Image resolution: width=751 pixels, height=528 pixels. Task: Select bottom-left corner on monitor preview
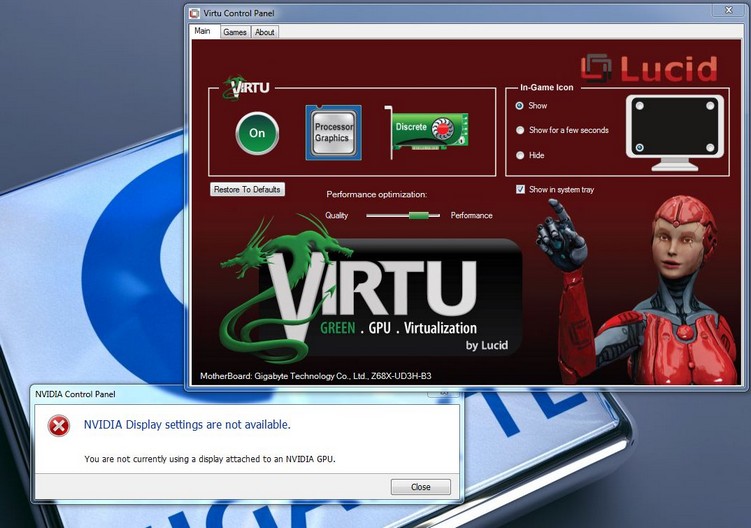click(x=640, y=147)
